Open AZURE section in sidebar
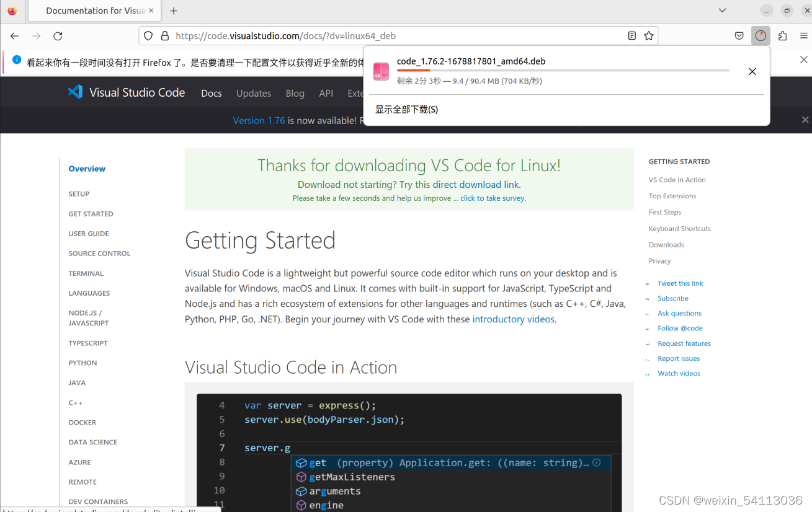812x512 pixels. [79, 462]
